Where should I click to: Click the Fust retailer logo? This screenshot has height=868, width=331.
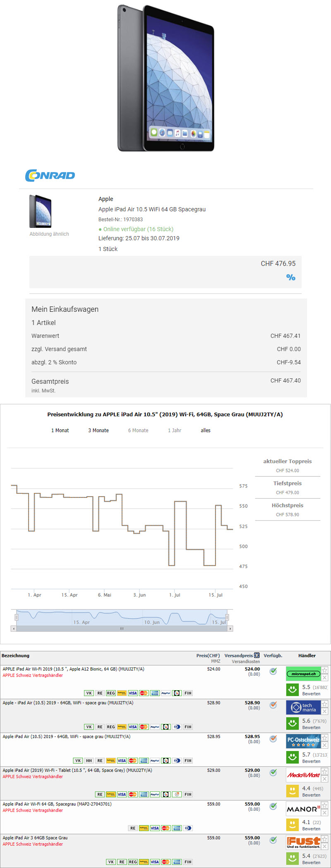[x=303, y=842]
